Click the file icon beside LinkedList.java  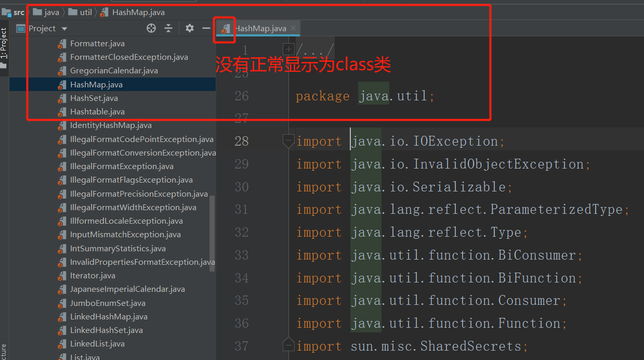(62, 344)
